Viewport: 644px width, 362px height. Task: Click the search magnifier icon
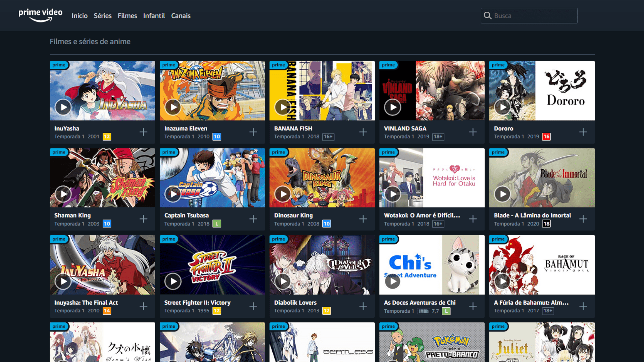pyautogui.click(x=488, y=15)
